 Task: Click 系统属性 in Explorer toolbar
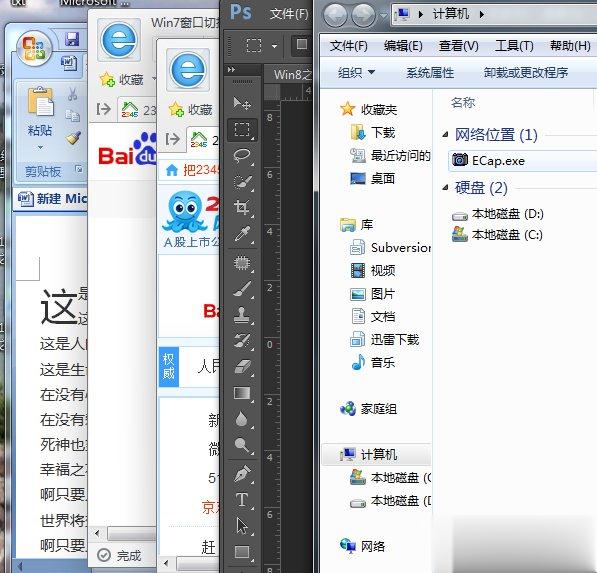tap(430, 72)
